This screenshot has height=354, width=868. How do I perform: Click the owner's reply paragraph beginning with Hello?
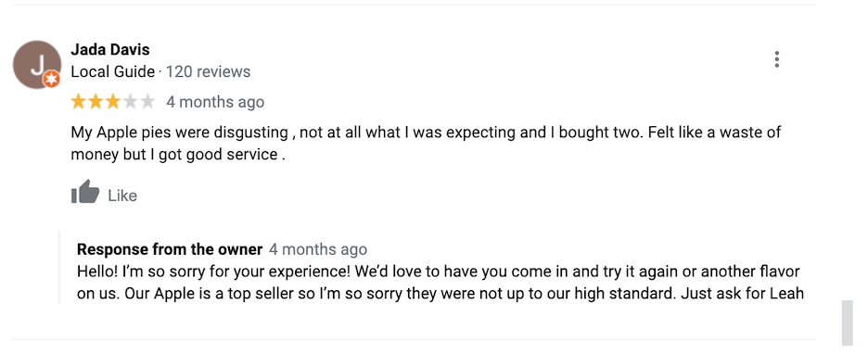[x=440, y=282]
